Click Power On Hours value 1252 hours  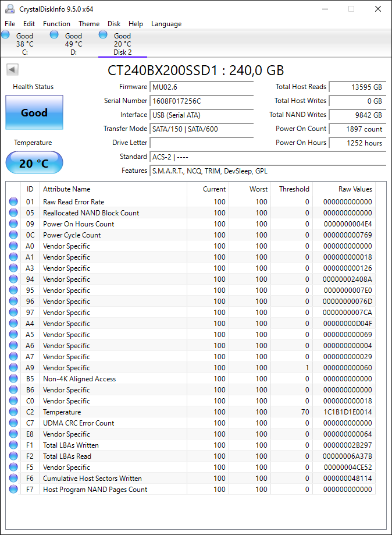pos(358,143)
